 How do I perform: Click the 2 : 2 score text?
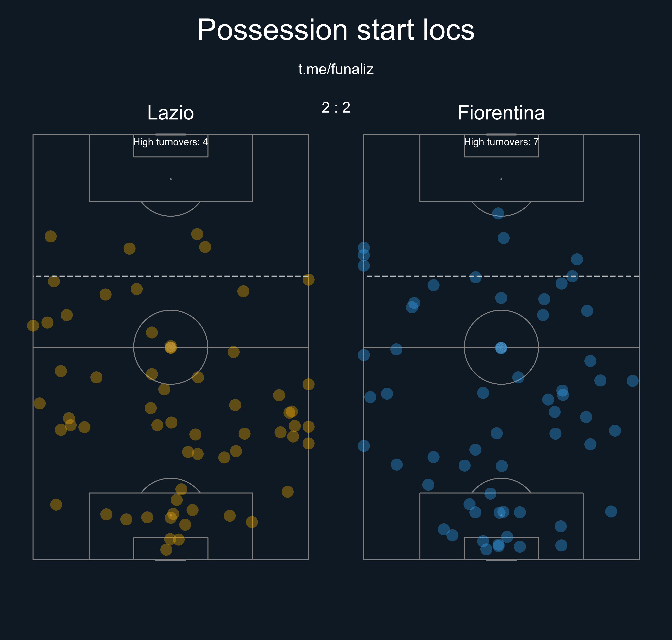336,107
